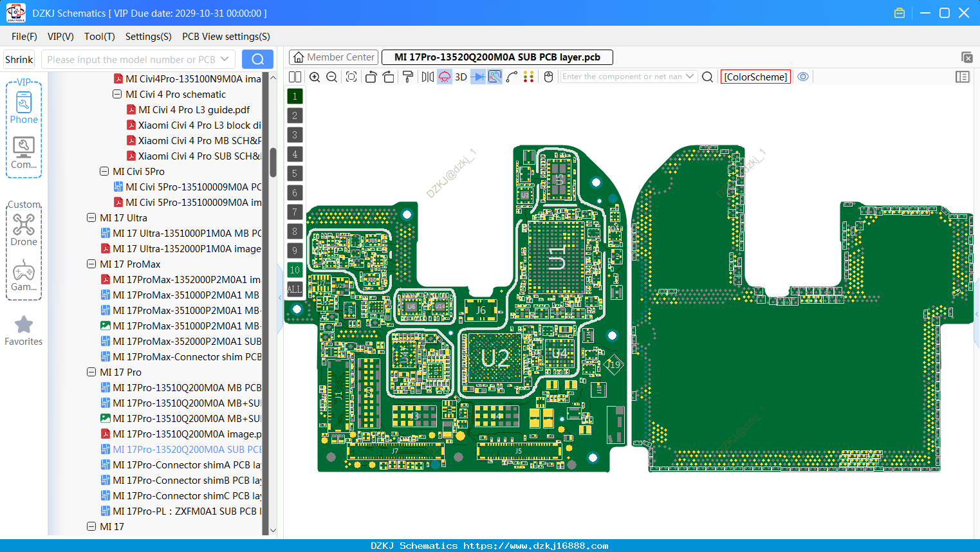
Task: Show layer 5
Action: point(295,173)
